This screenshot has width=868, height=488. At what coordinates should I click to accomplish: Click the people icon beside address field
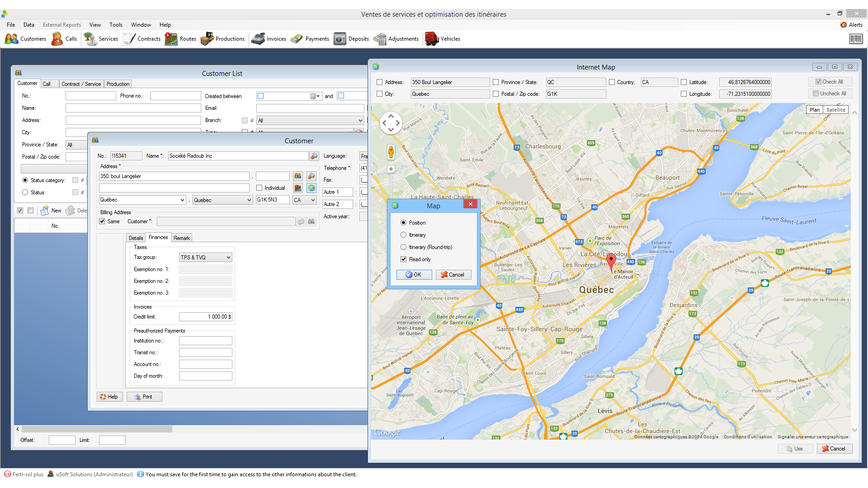297,176
